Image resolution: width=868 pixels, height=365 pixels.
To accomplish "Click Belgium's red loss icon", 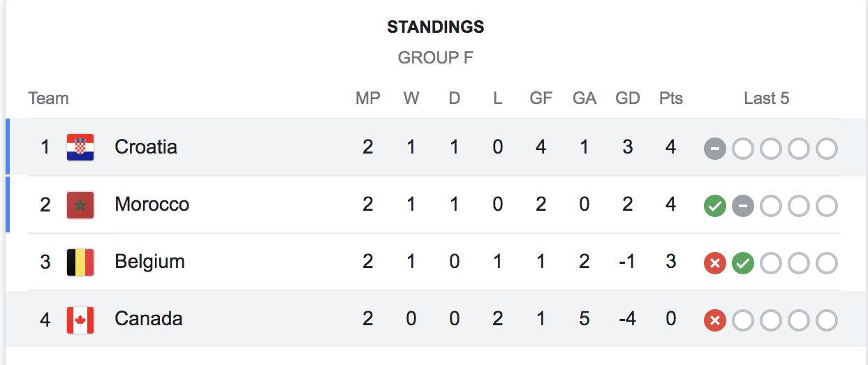I will coord(715,263).
